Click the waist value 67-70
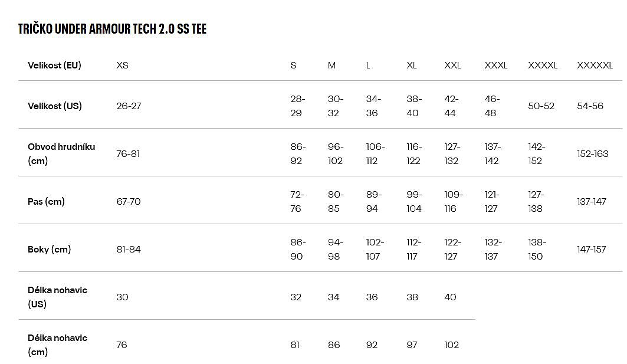This screenshot has width=627, height=364. 129,202
